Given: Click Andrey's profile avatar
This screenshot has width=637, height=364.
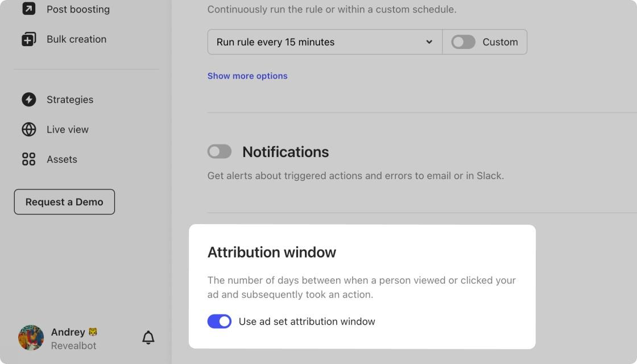Looking at the screenshot, I should 31,338.
